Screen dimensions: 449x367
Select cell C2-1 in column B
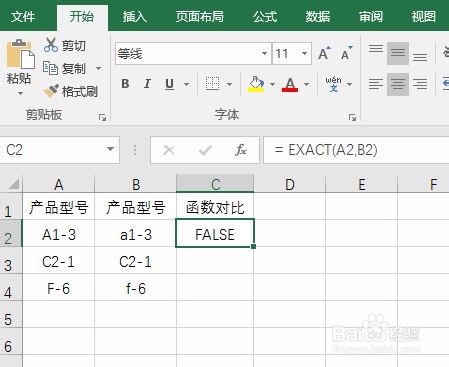pos(136,261)
